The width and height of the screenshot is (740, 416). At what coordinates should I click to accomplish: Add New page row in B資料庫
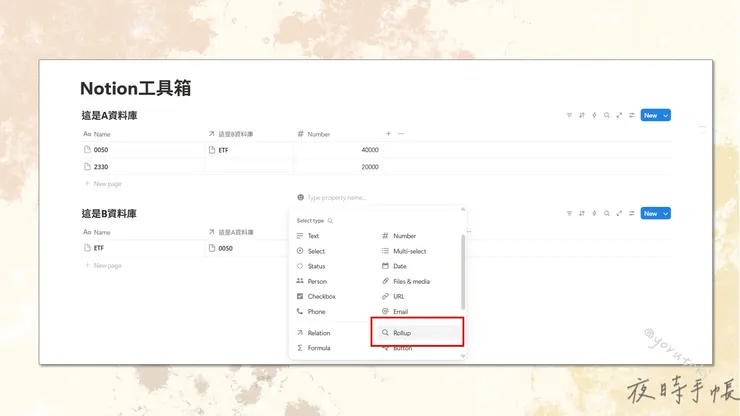tap(103, 265)
